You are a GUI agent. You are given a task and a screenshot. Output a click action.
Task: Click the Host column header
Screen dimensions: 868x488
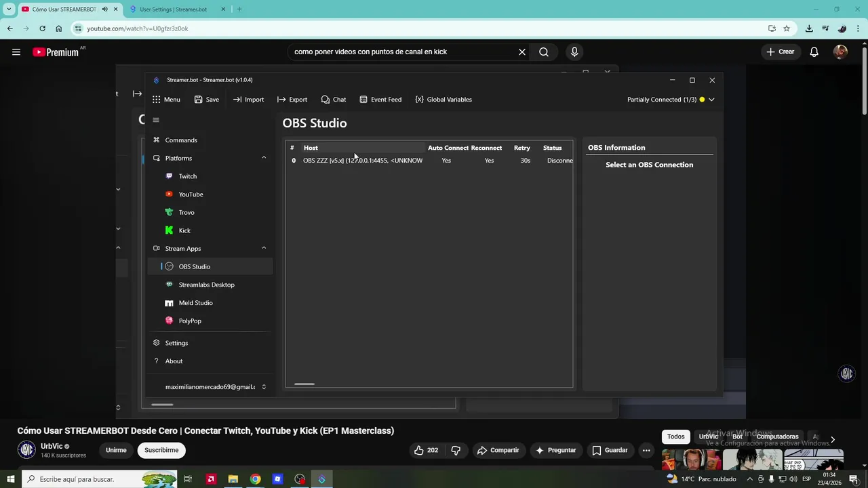click(311, 148)
